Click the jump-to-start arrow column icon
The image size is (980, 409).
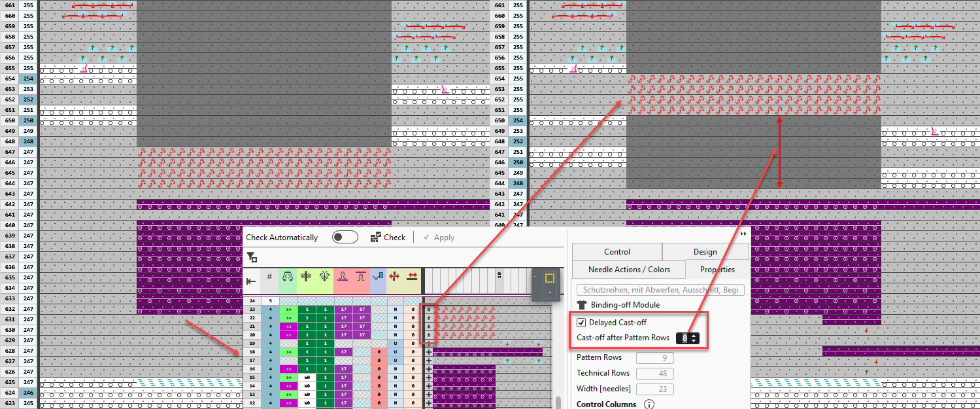251,281
